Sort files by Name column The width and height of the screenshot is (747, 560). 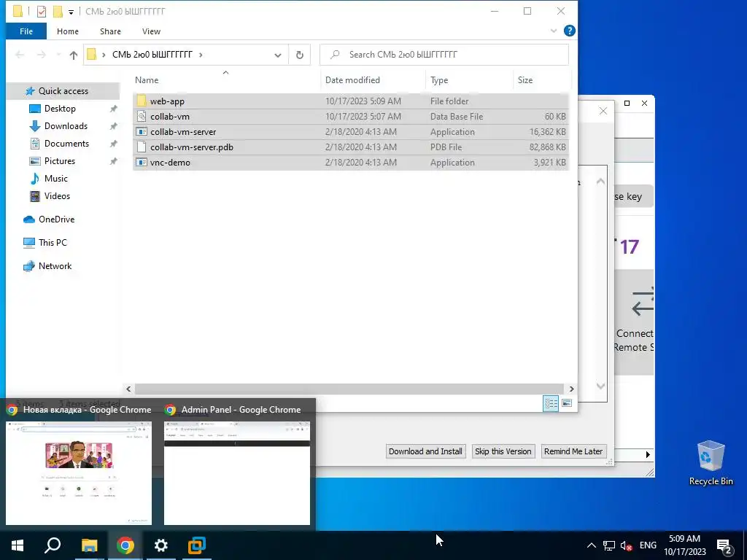(147, 80)
